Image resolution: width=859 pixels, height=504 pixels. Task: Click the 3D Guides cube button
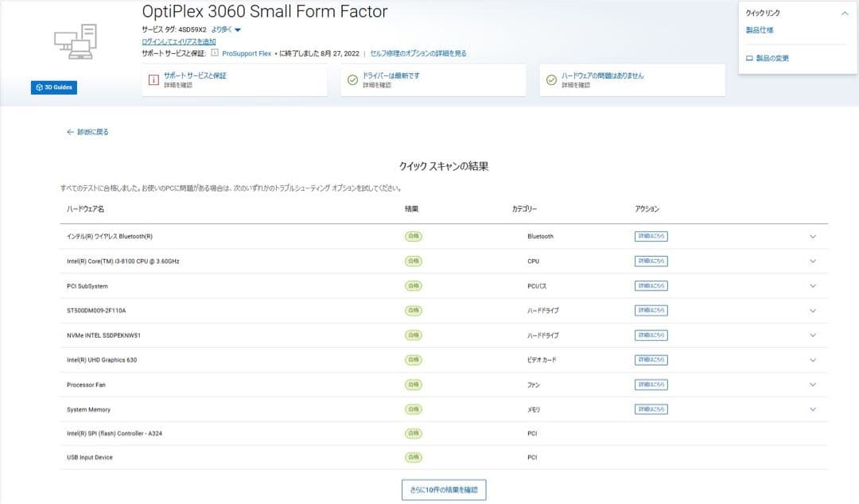click(54, 87)
